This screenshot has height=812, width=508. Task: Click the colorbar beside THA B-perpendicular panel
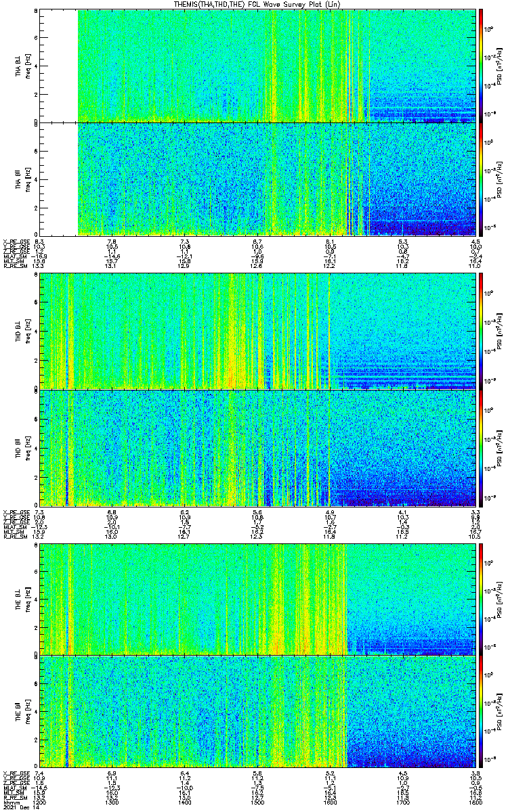(x=482, y=66)
